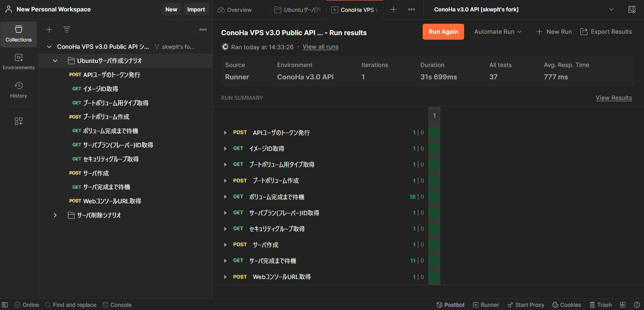Click the Run Again button

[x=443, y=31]
